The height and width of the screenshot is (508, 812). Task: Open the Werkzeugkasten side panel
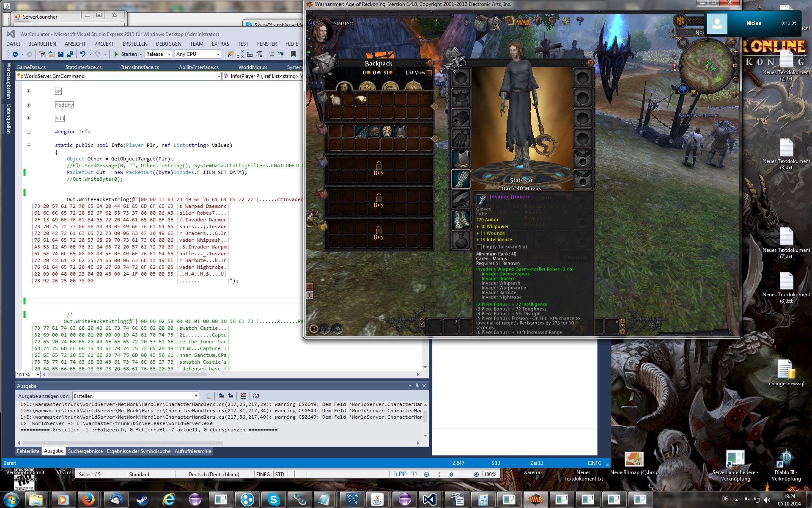point(8,81)
